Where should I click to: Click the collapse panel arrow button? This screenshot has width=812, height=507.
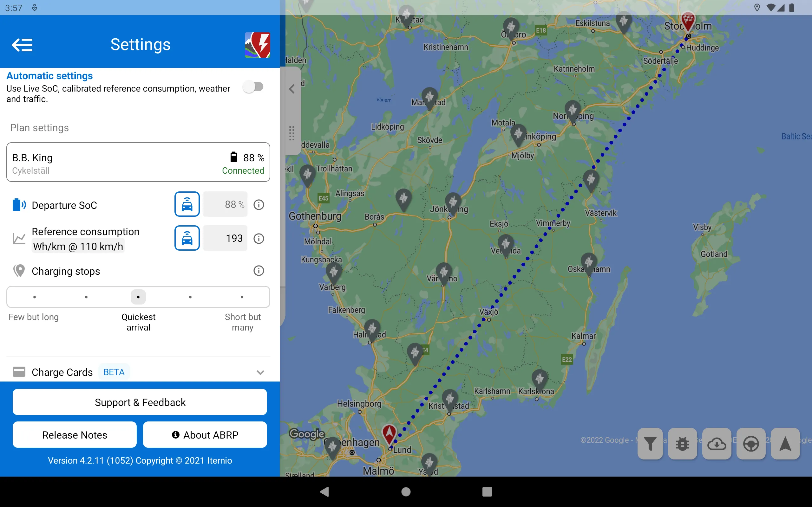tap(291, 89)
